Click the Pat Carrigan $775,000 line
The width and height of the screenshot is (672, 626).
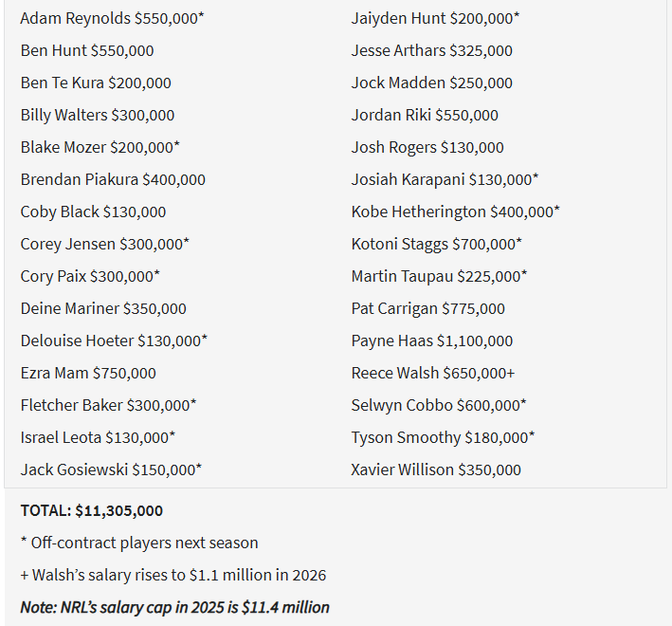[x=428, y=308]
